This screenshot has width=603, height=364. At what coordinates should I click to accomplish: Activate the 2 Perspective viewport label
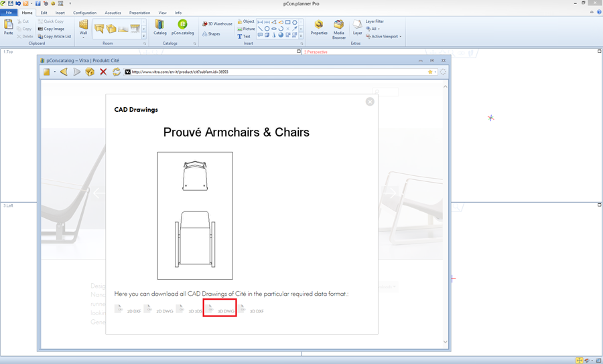pos(316,52)
